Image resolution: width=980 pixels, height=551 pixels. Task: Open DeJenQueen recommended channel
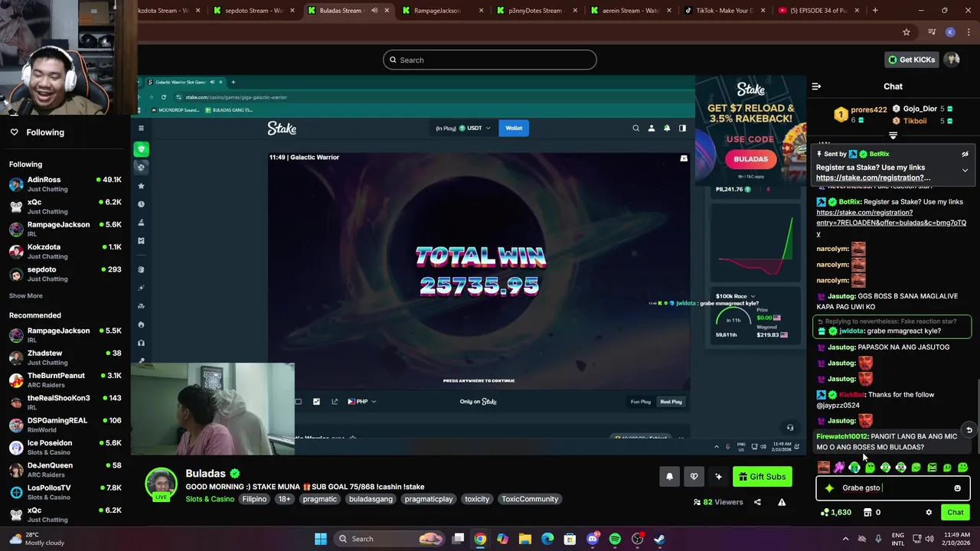[x=65, y=470]
